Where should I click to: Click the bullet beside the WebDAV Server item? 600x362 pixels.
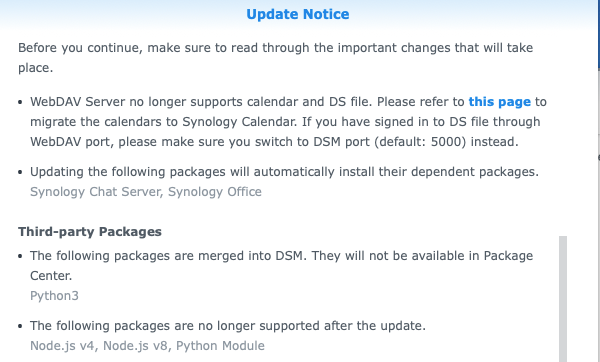20,102
